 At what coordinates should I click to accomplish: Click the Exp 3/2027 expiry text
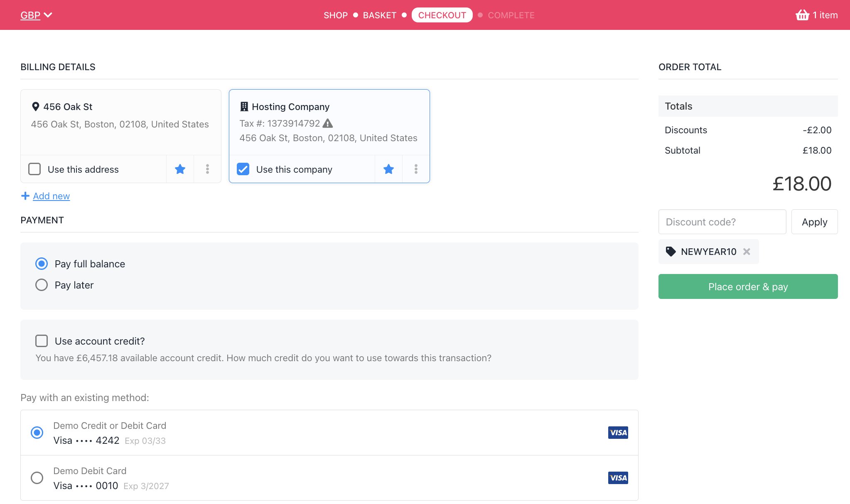point(146,486)
